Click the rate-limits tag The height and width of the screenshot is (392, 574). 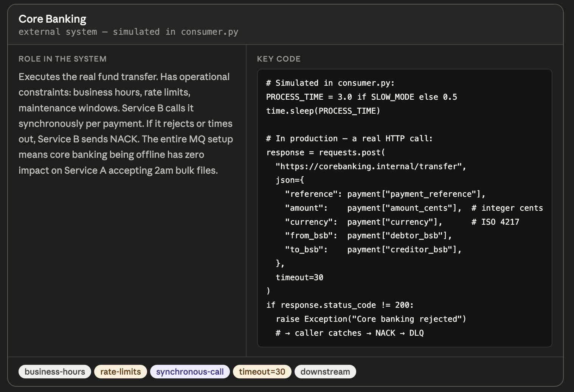[121, 372]
